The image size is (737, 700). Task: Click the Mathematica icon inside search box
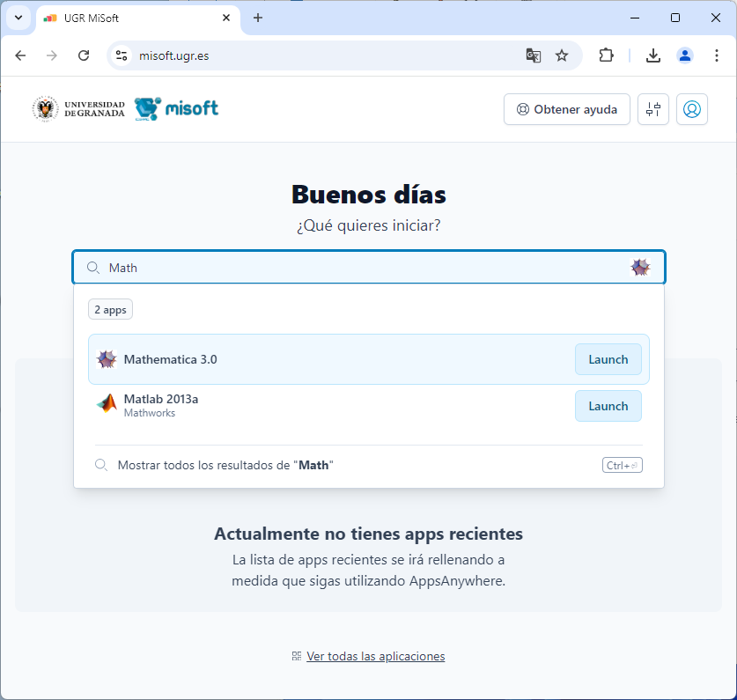coord(640,267)
